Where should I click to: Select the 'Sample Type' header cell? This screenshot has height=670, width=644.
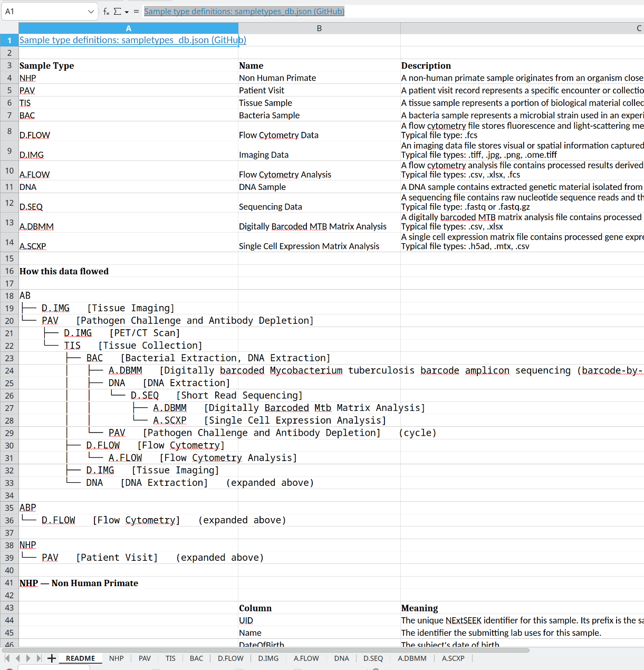point(128,65)
